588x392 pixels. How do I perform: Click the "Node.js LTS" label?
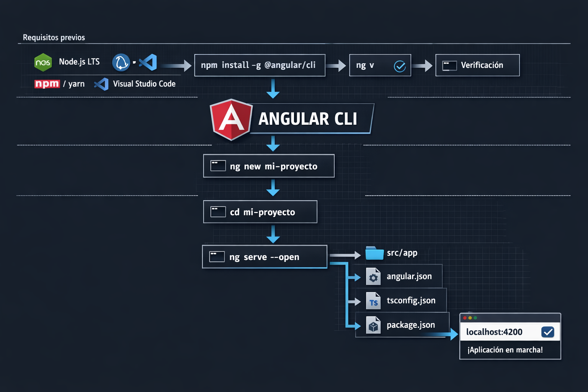[79, 62]
